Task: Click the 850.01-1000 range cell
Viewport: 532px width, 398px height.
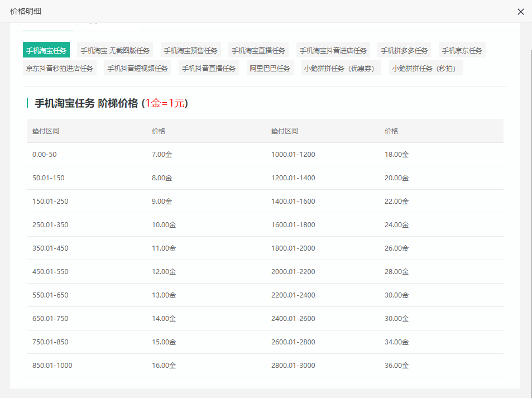Action: (52, 365)
